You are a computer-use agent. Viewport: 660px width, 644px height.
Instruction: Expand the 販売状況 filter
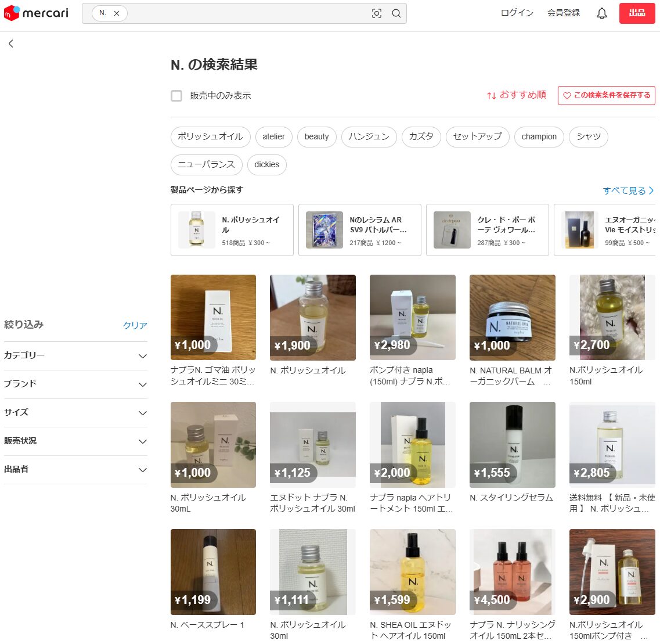76,441
